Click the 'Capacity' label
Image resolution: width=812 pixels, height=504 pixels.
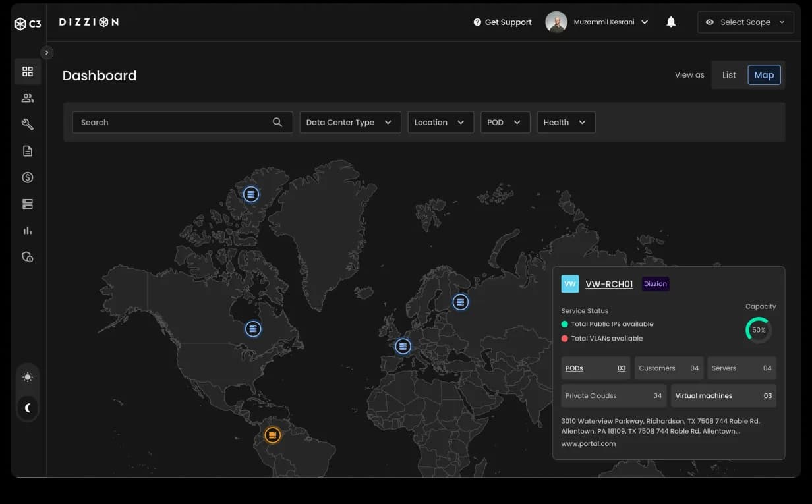click(761, 306)
